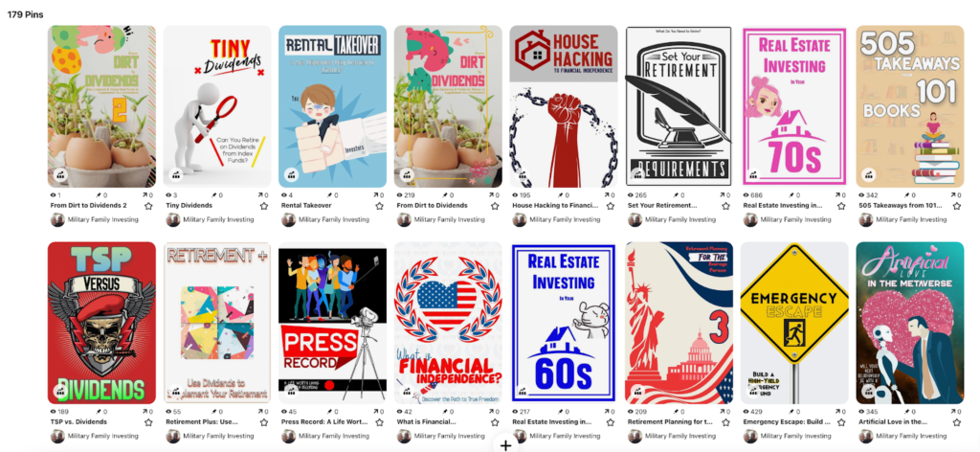Open the stats icon on the Emergency Escape pin
The image size is (980, 452).
(752, 392)
